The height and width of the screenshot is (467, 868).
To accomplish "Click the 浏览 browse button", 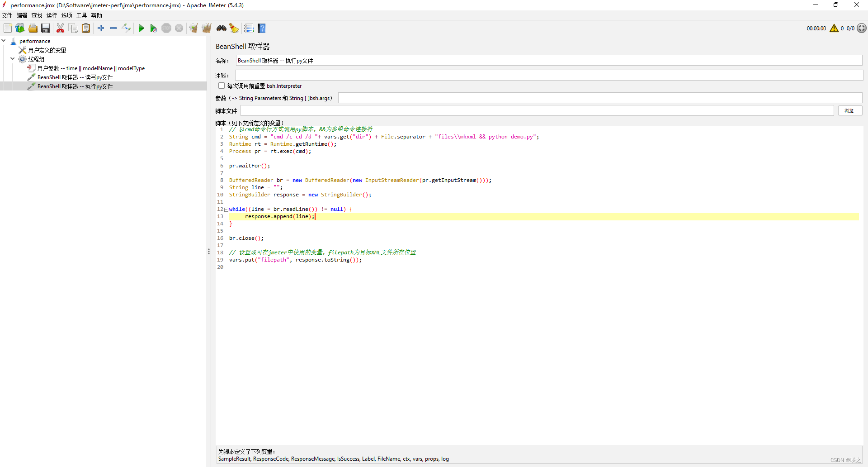I will pyautogui.click(x=850, y=110).
